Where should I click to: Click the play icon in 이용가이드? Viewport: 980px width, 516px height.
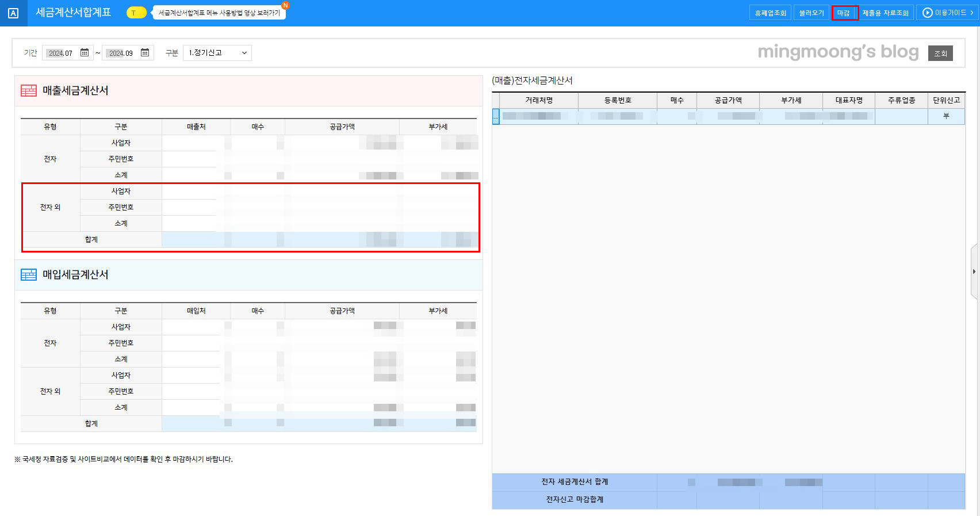pos(927,13)
